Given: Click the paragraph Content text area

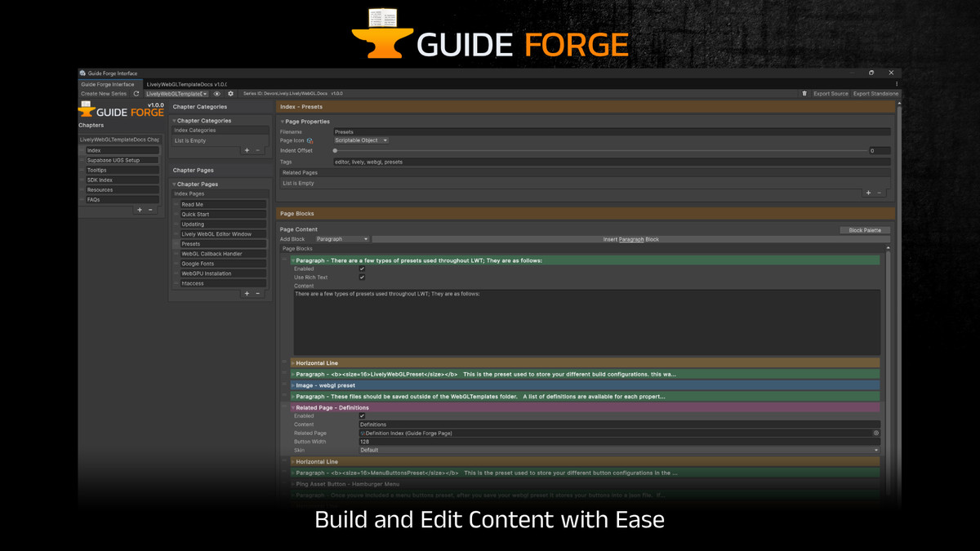Looking at the screenshot, I should (586, 322).
